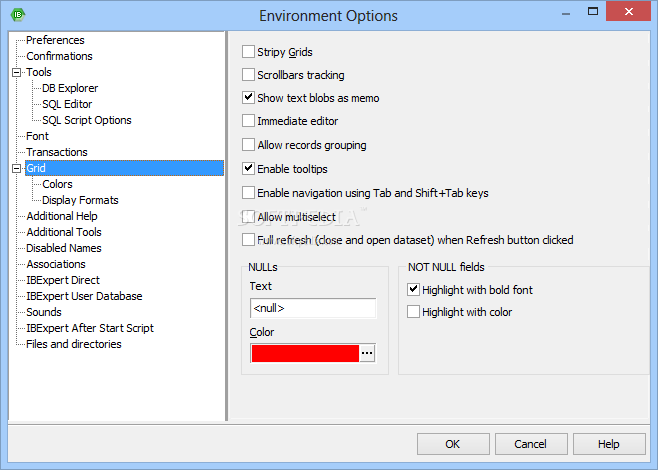The height and width of the screenshot is (470, 658).
Task: Open DB Explorer settings
Action: pyautogui.click(x=70, y=88)
